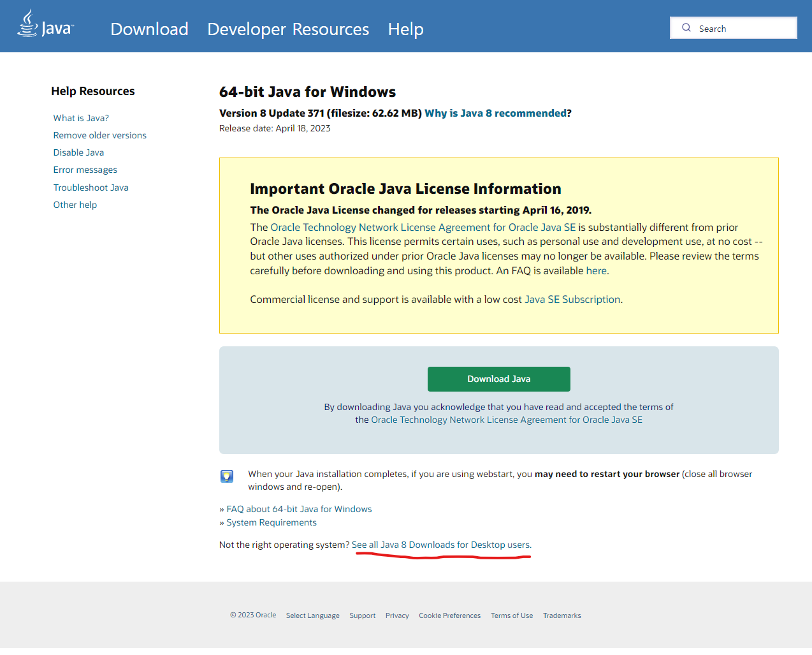Screen dimensions: 812x655
Task: Open the Developer Resources menu
Action: tap(288, 29)
